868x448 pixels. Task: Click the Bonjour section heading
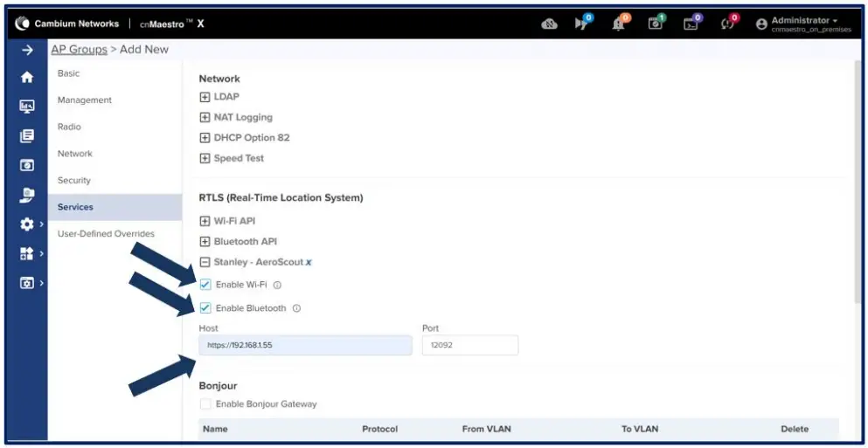219,385
